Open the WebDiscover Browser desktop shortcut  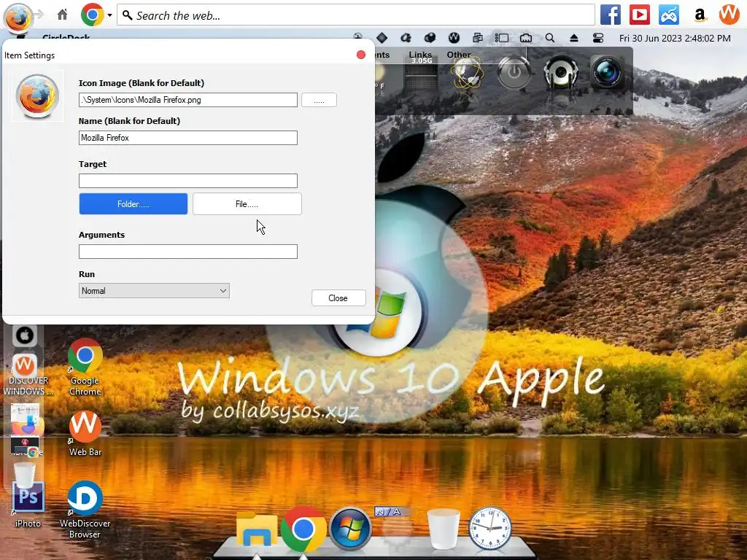pyautogui.click(x=85, y=510)
